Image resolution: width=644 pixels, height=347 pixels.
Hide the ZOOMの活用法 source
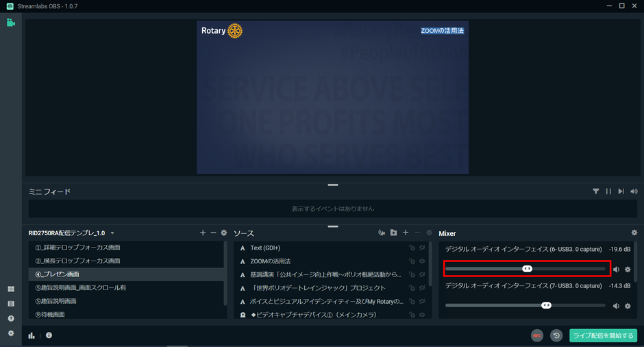point(422,261)
